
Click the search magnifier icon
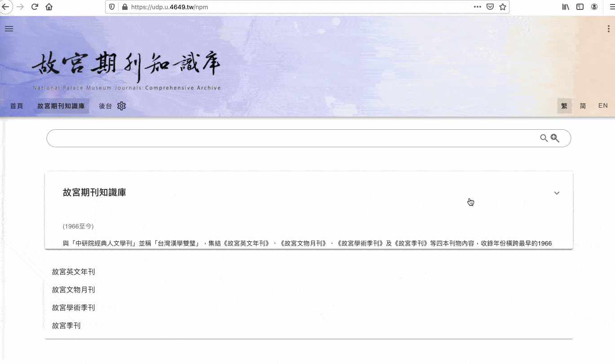544,138
